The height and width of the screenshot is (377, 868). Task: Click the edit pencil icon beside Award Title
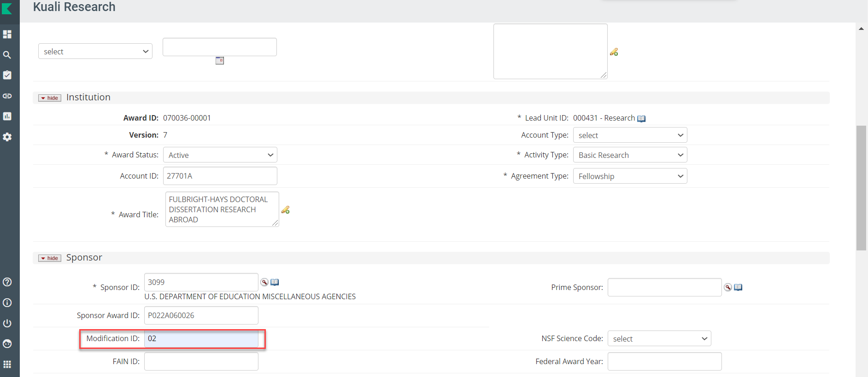285,210
